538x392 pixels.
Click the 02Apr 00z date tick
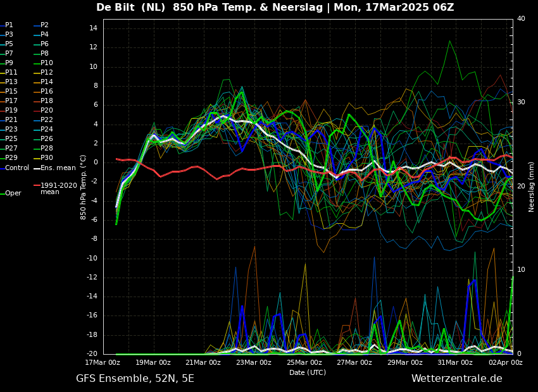(x=506, y=362)
